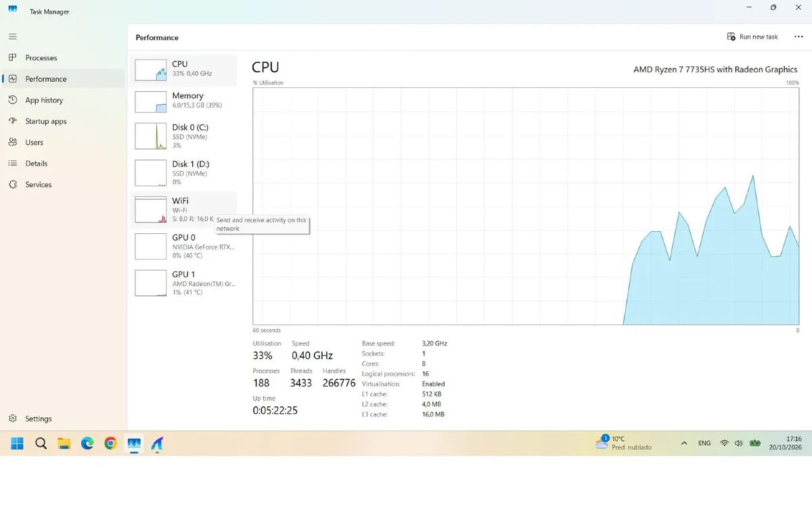Viewport: 812px width, 524px height.
Task: Select GPU 0 NVIDIA GeForce item
Action: 183,246
